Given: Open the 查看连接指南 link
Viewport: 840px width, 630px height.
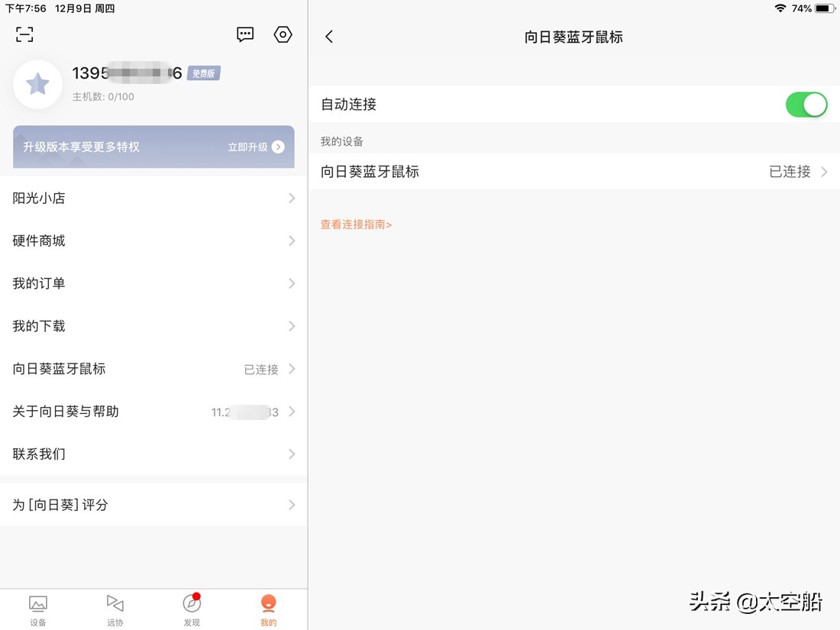Looking at the screenshot, I should pyautogui.click(x=357, y=225).
